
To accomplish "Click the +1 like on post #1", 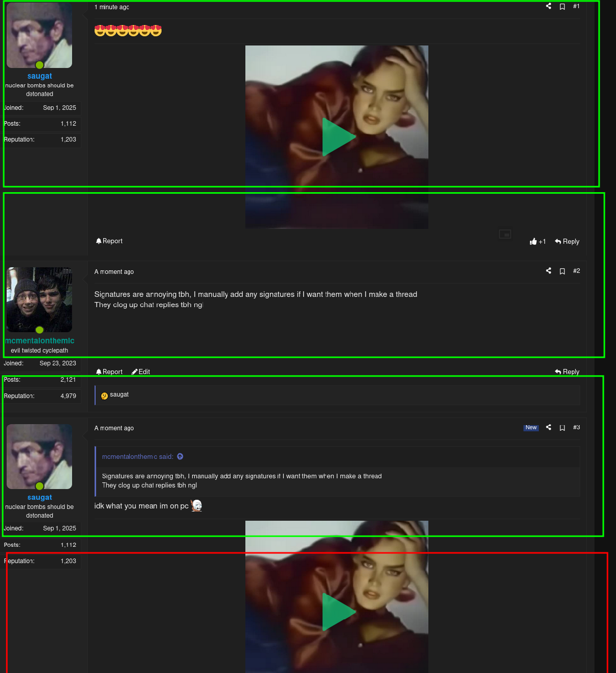I will click(538, 241).
